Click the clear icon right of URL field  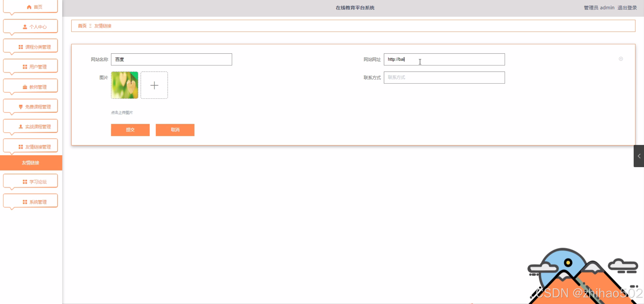[621, 59]
